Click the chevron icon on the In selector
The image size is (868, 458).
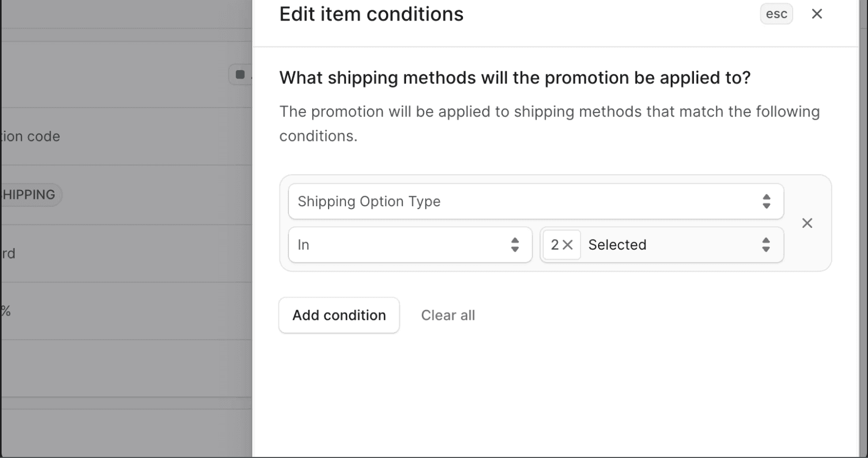point(514,244)
